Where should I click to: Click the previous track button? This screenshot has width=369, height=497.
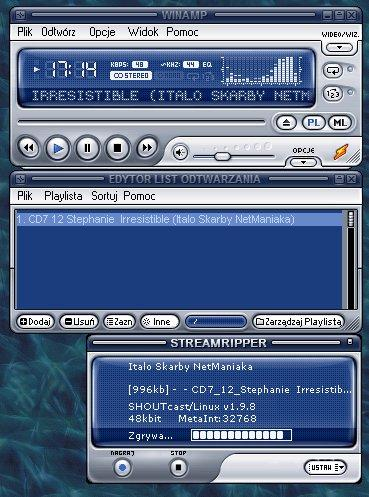point(28,148)
